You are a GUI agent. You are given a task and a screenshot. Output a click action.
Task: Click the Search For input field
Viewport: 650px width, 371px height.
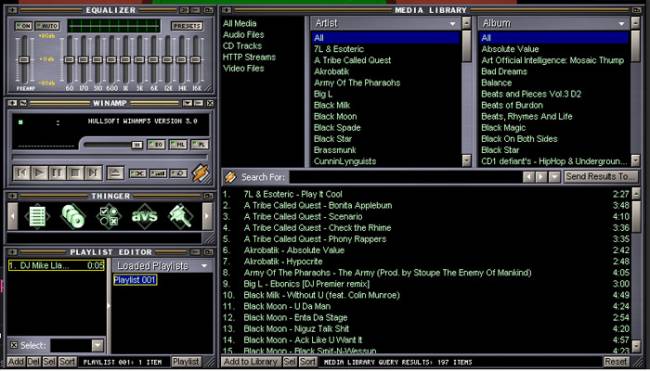pos(405,177)
